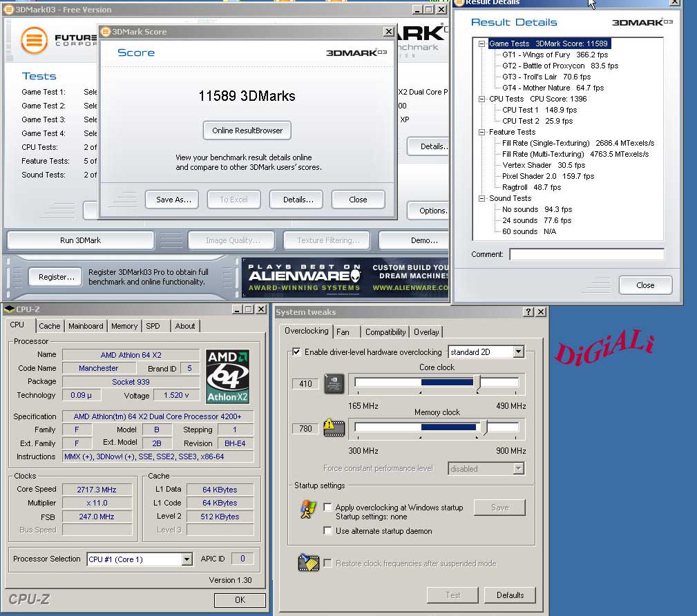Image resolution: width=697 pixels, height=616 pixels.
Task: Select the GT4 - Mother Nature row
Action: coord(553,88)
